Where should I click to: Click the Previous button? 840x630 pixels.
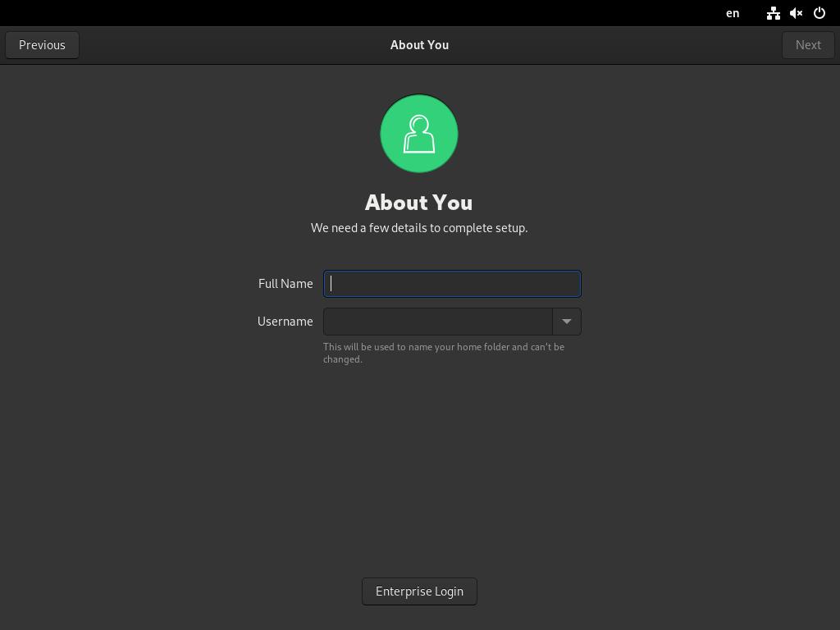(43, 45)
